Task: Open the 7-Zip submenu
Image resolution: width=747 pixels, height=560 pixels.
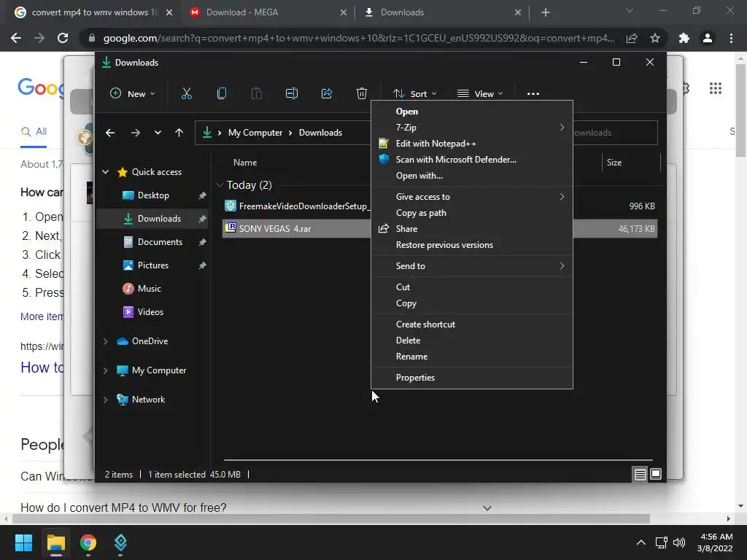Action: click(x=472, y=128)
